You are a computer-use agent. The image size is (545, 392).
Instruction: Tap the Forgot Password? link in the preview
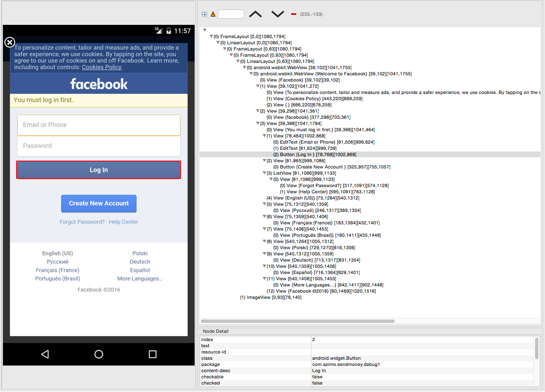pos(82,222)
